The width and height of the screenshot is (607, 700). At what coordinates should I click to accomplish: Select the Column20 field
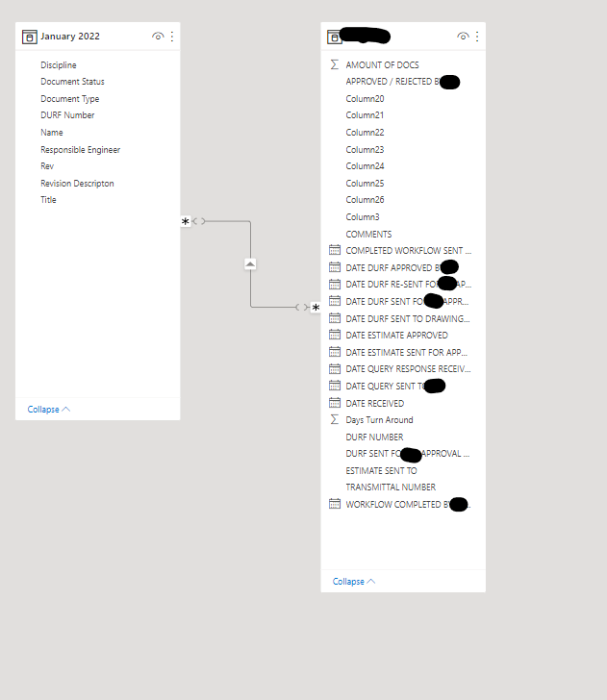(365, 99)
